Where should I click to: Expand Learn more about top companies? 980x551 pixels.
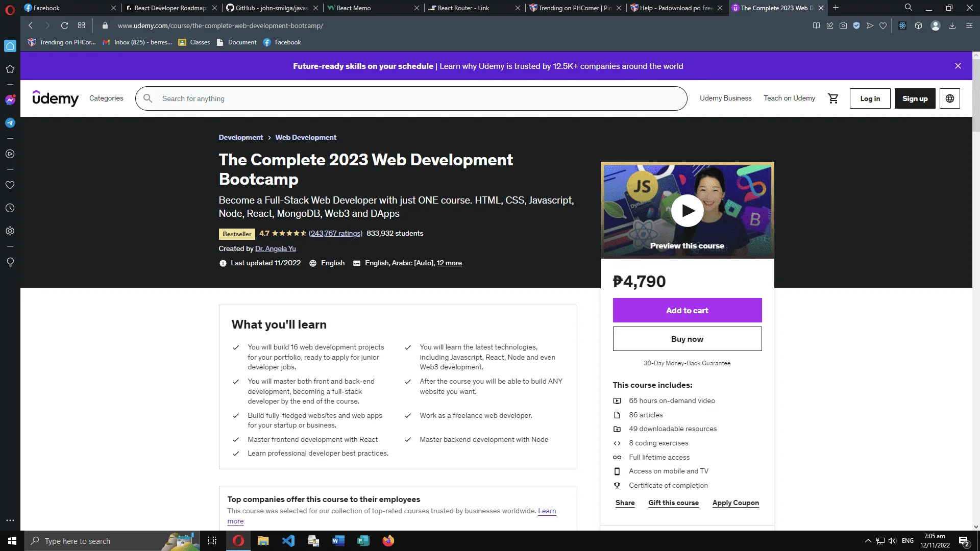pos(547,511)
